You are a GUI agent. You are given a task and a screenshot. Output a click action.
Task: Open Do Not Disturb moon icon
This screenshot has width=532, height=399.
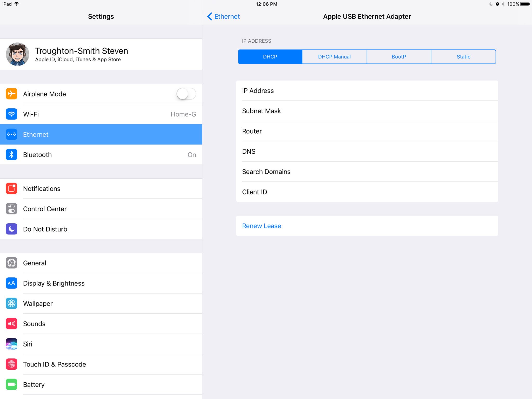pos(11,229)
